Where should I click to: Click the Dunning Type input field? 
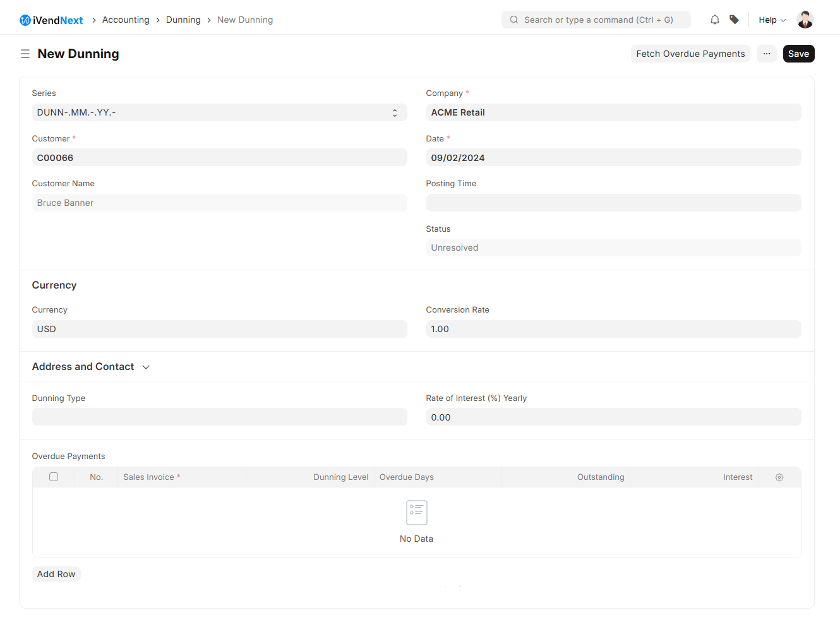coord(219,417)
